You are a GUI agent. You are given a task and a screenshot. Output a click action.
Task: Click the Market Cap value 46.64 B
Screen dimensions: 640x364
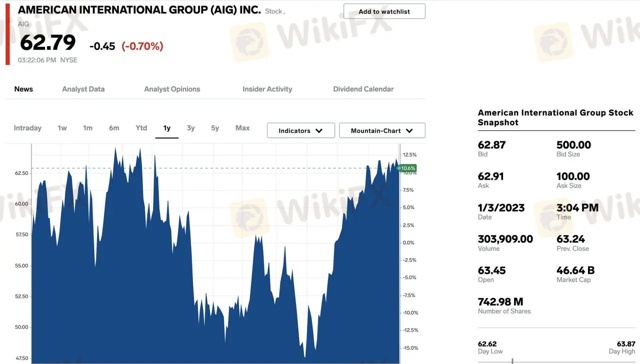(x=575, y=271)
